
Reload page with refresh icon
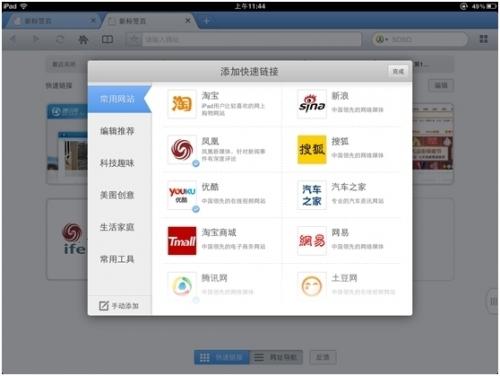(x=59, y=40)
